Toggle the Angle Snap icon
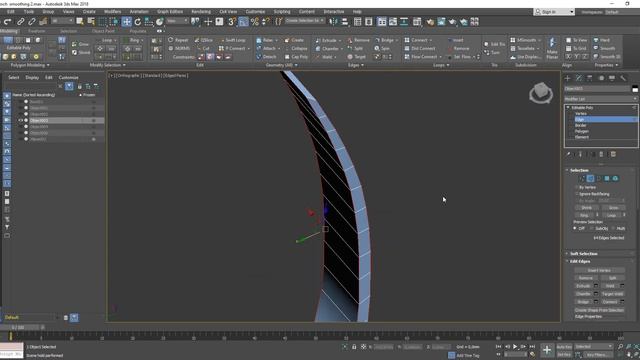This screenshot has height=360, width=640. (243, 22)
